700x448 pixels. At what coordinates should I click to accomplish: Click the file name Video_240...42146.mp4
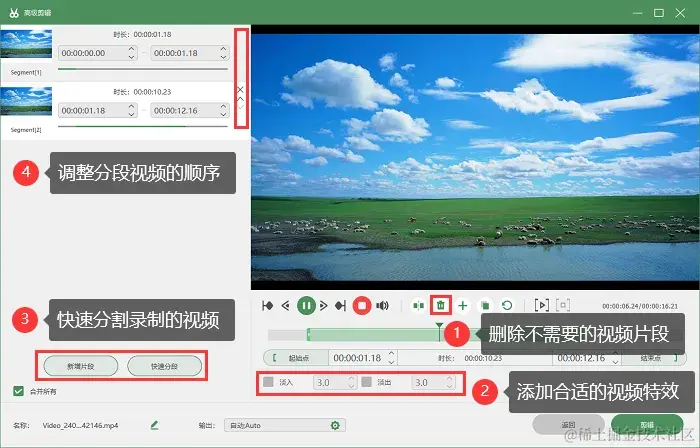(x=80, y=425)
